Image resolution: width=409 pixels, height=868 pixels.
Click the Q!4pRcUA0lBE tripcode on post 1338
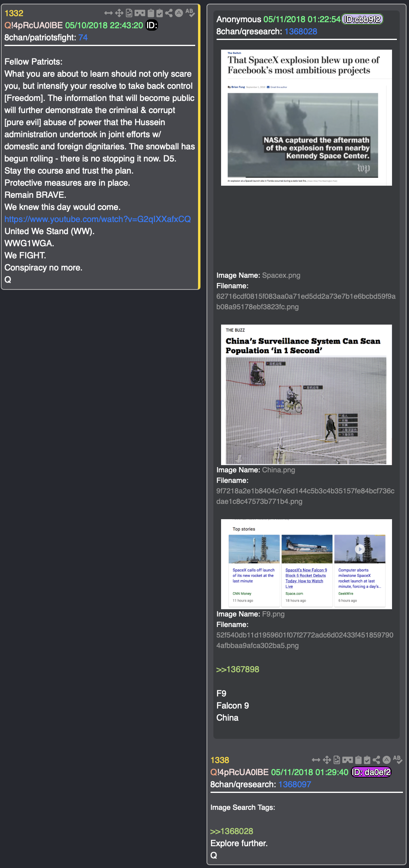tap(240, 772)
